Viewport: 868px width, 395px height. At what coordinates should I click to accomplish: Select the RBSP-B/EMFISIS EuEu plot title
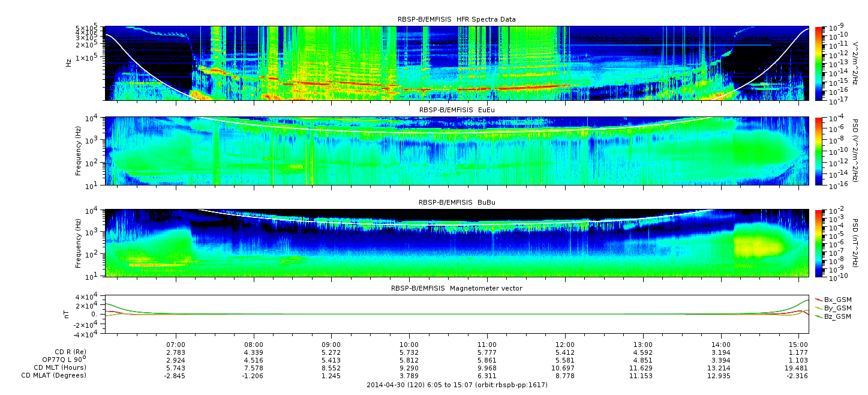click(x=456, y=110)
